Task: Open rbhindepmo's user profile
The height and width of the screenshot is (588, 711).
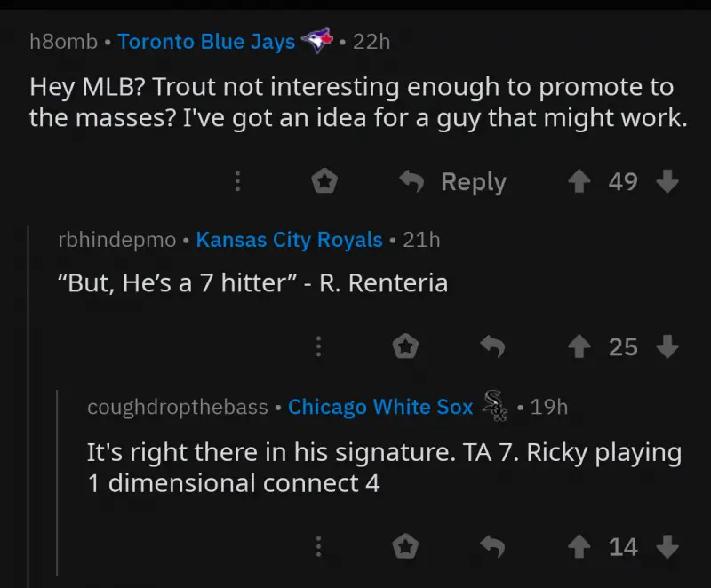Action: [116, 240]
